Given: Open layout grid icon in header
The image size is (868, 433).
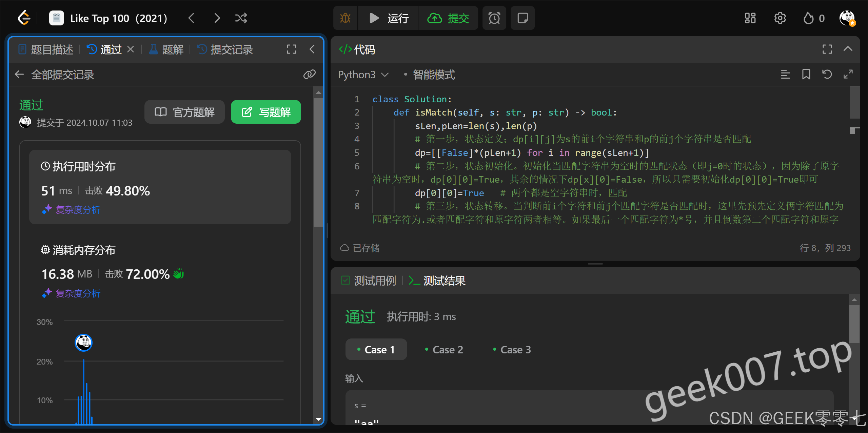Looking at the screenshot, I should pyautogui.click(x=750, y=18).
